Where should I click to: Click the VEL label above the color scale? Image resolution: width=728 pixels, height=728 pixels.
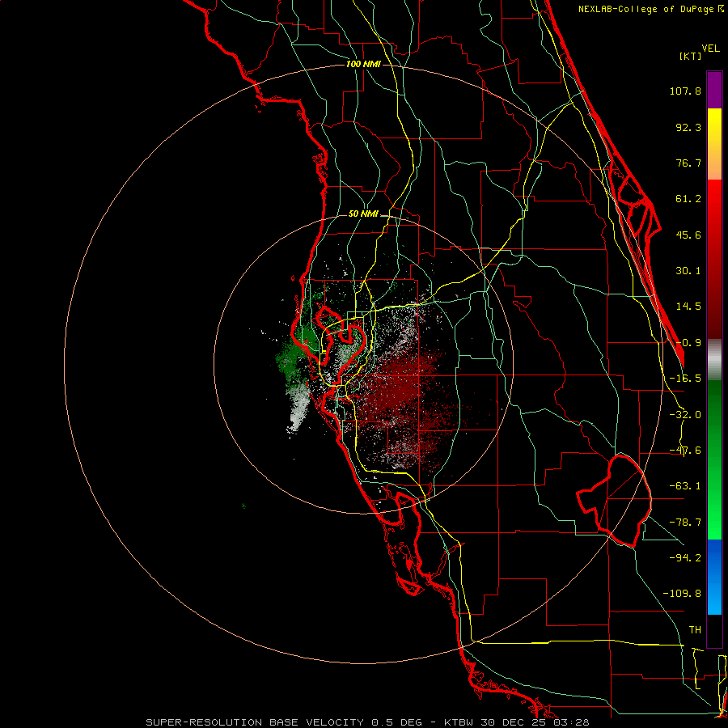click(x=710, y=49)
